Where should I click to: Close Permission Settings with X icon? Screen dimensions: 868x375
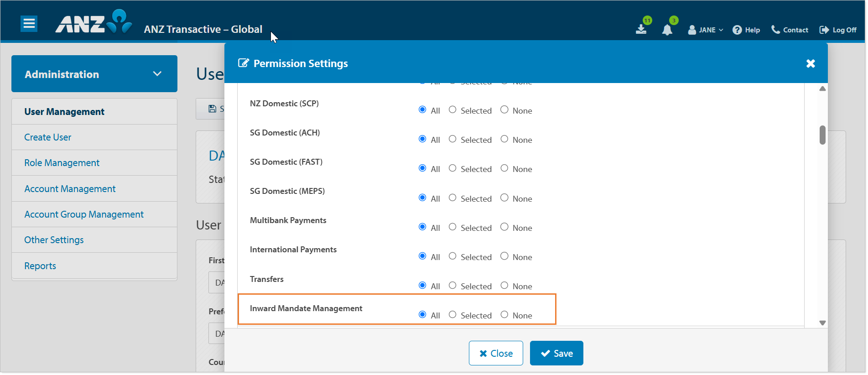click(810, 64)
